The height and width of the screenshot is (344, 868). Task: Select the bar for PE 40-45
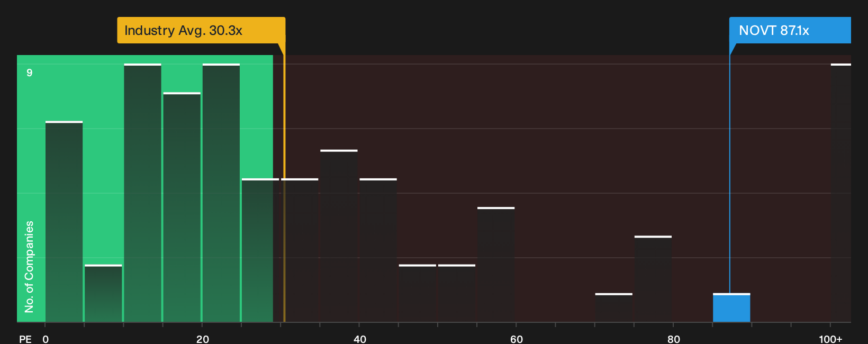coord(378,250)
